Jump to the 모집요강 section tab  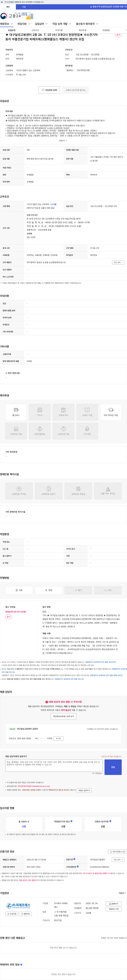[12, 30]
